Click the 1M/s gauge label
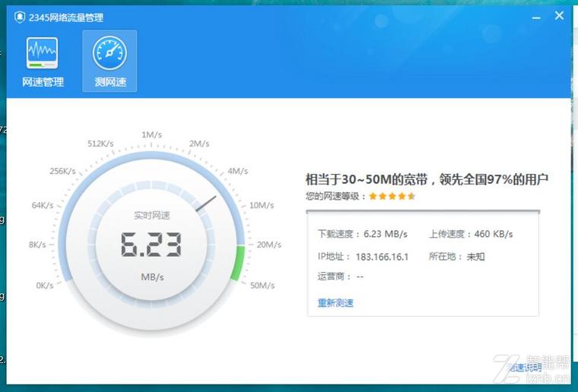 152,134
